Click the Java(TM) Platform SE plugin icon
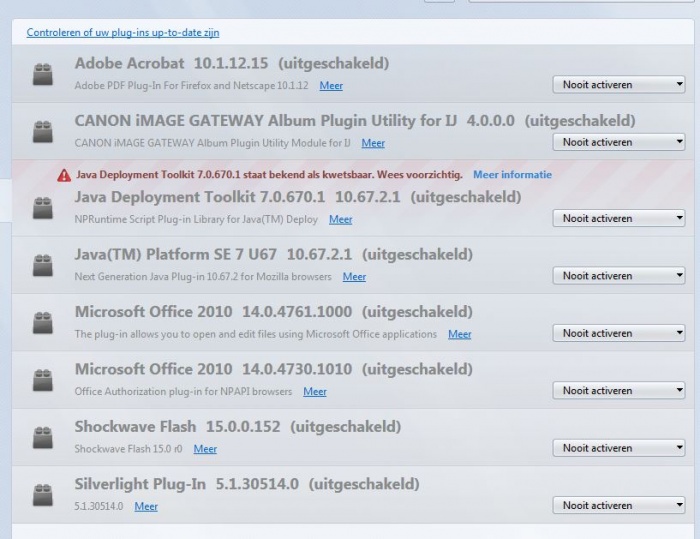 (x=43, y=265)
